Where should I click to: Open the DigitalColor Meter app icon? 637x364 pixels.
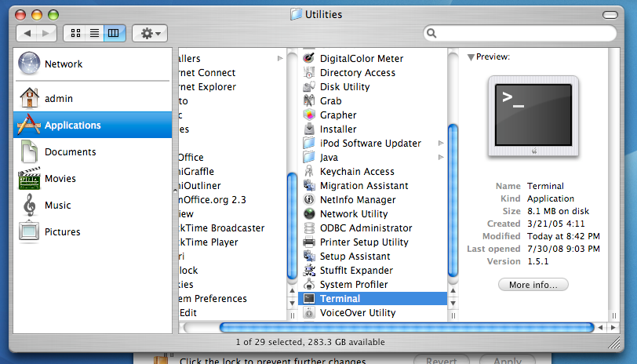[309, 58]
